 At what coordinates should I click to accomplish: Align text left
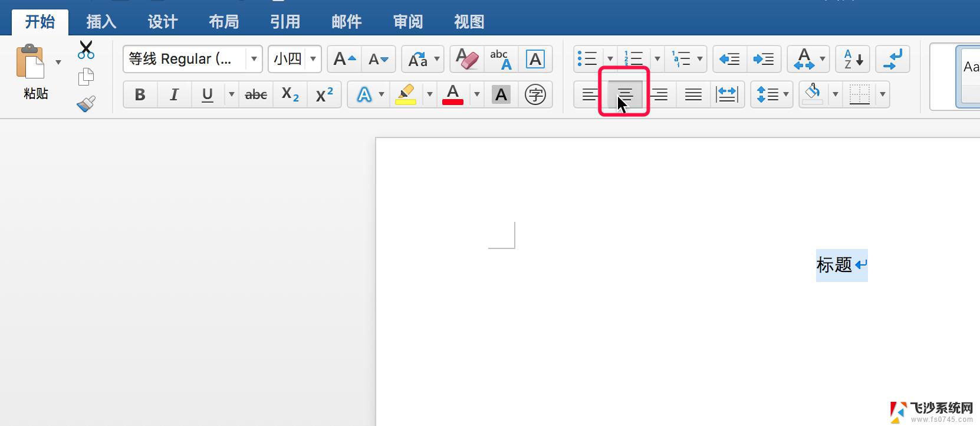(590, 94)
